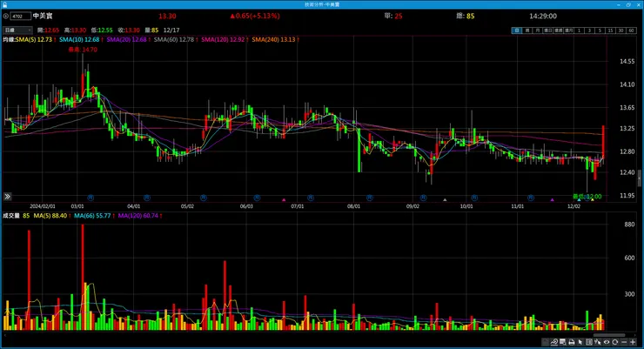Screen dimensions: 644x349
Task: Click the blue circle marker near 05/02
Action: [204, 198]
